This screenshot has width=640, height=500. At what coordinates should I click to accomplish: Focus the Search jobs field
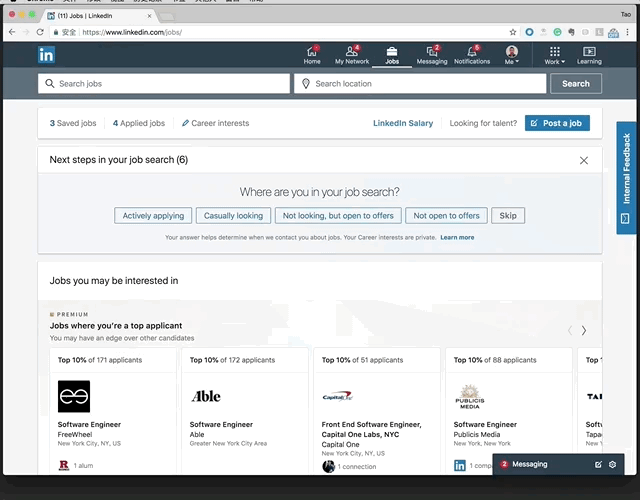click(164, 83)
